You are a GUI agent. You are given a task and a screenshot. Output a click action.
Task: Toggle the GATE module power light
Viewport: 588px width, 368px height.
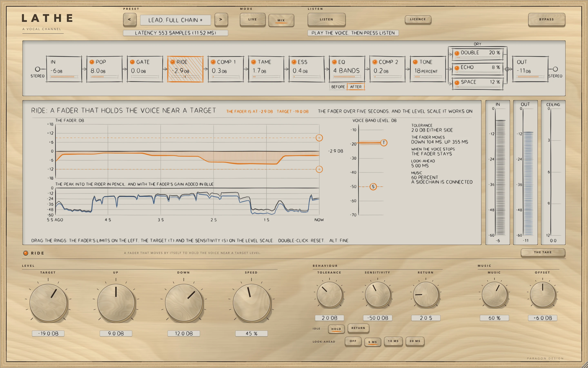(132, 62)
